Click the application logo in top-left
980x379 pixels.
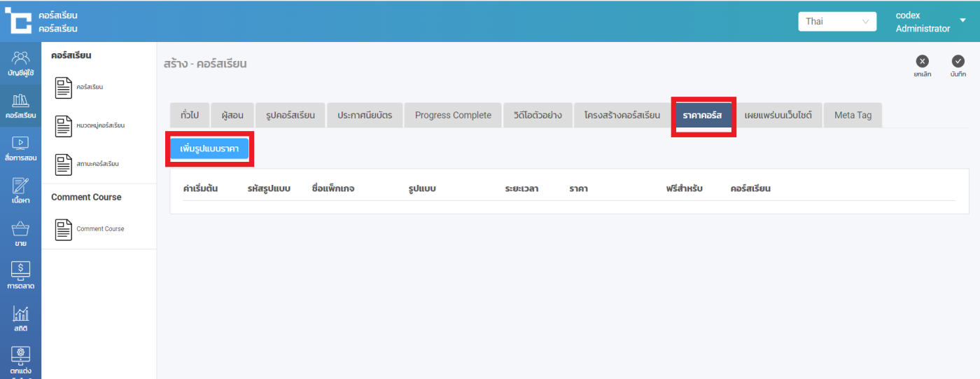(19, 21)
